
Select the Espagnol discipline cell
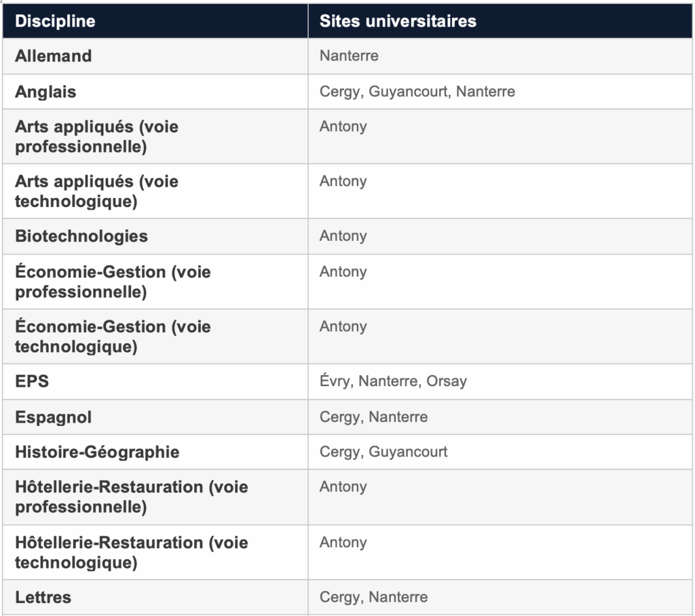[x=53, y=417]
